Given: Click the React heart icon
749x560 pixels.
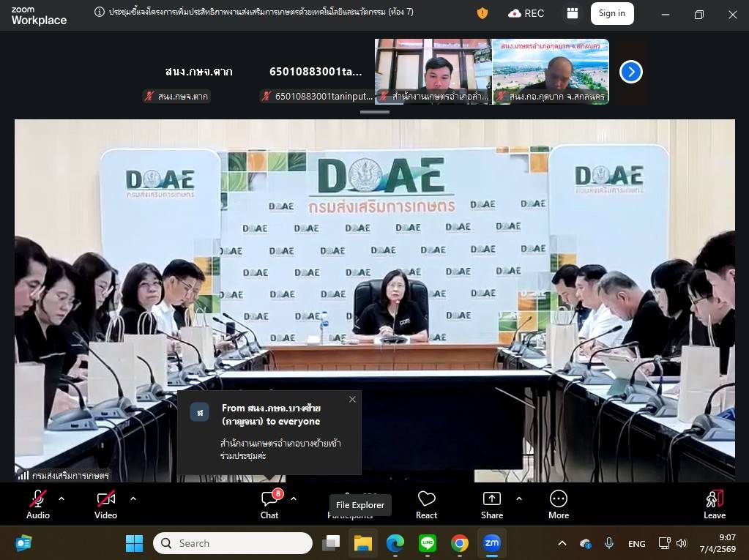Looking at the screenshot, I should click(x=426, y=504).
